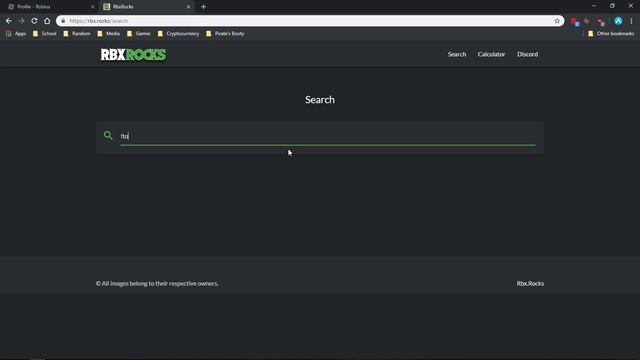Reload the current page

tap(34, 21)
